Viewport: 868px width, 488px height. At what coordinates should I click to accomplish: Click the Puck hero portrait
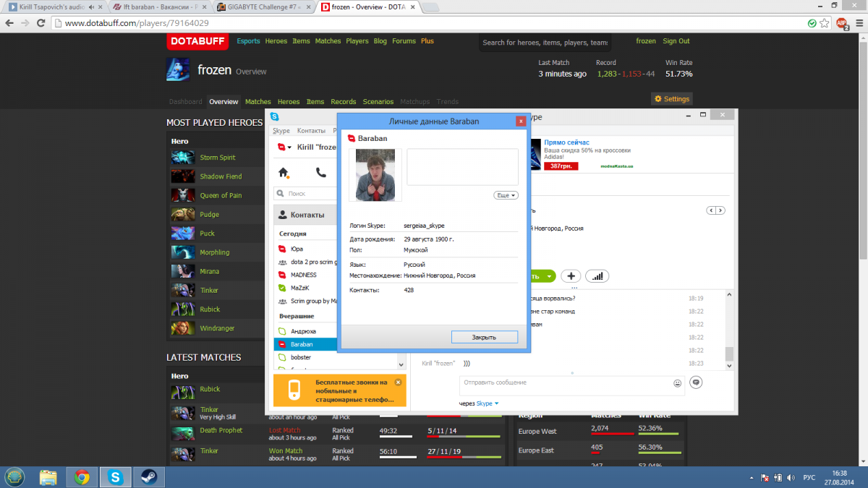tap(183, 234)
